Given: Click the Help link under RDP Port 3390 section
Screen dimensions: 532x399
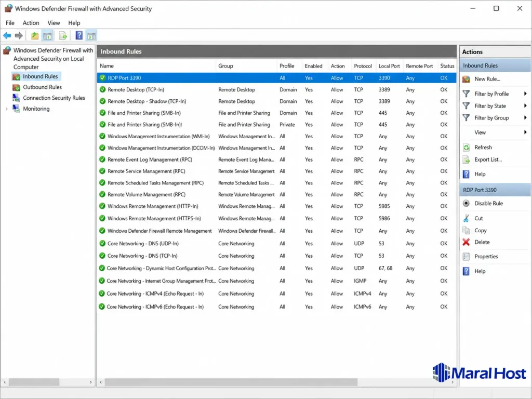Looking at the screenshot, I should [480, 271].
